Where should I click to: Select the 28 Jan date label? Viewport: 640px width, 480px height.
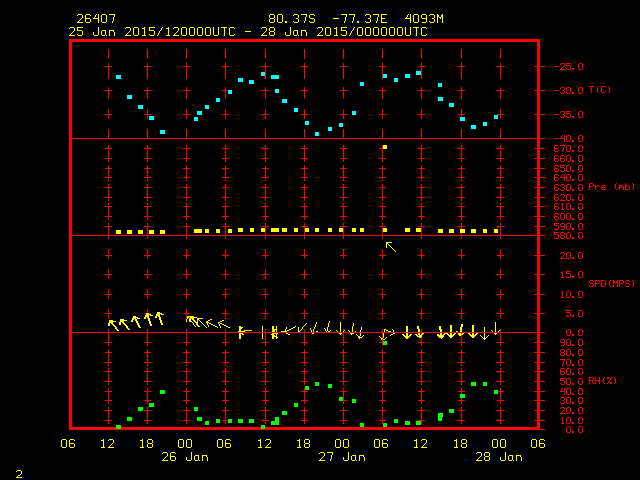coord(497,457)
